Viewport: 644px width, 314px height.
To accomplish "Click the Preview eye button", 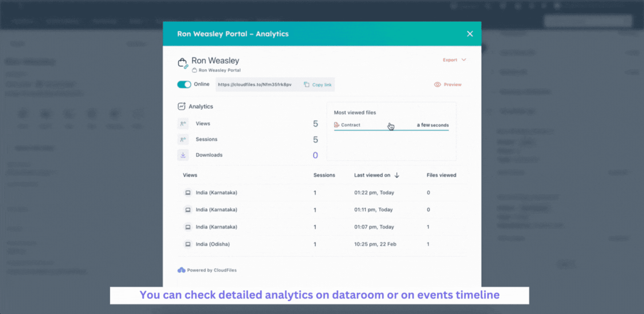I will tap(447, 84).
